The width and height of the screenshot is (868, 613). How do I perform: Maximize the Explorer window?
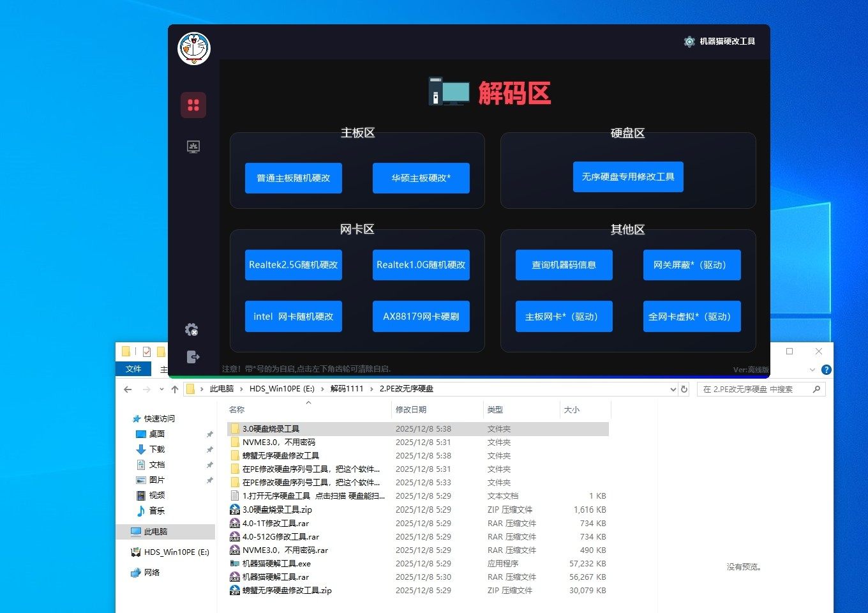click(789, 351)
